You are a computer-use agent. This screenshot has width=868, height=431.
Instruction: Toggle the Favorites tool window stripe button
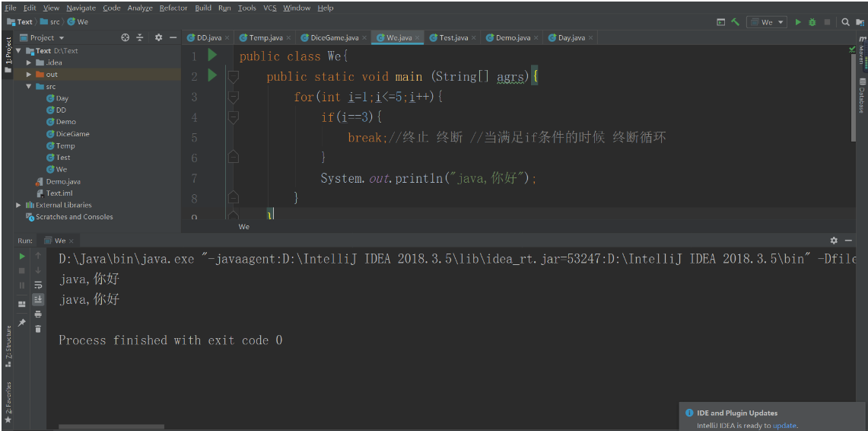coord(8,402)
